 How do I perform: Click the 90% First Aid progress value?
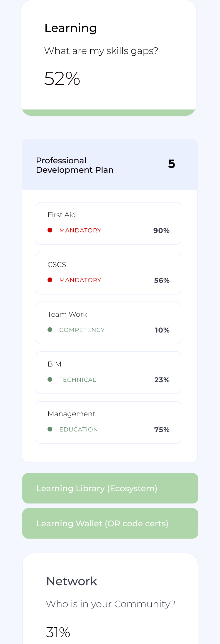tap(161, 231)
